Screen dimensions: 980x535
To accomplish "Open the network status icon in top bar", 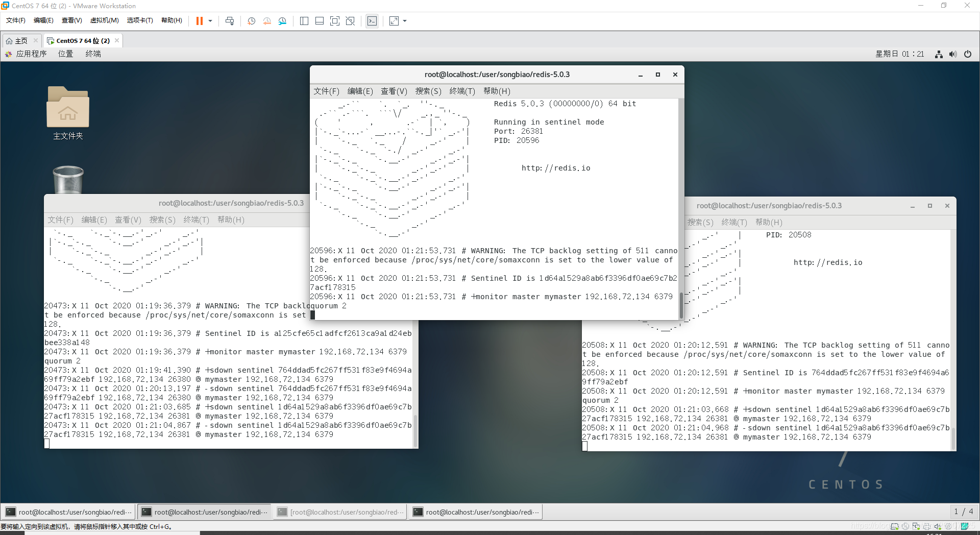I will tap(939, 54).
